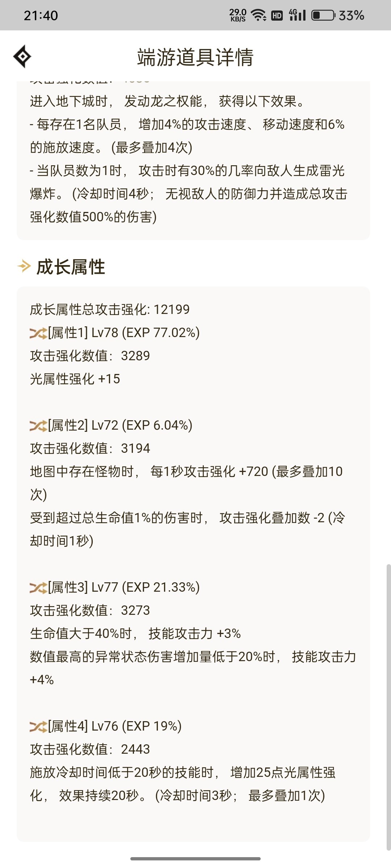Tap shuffle icon beside 属性3
The height and width of the screenshot is (868, 391).
(38, 588)
